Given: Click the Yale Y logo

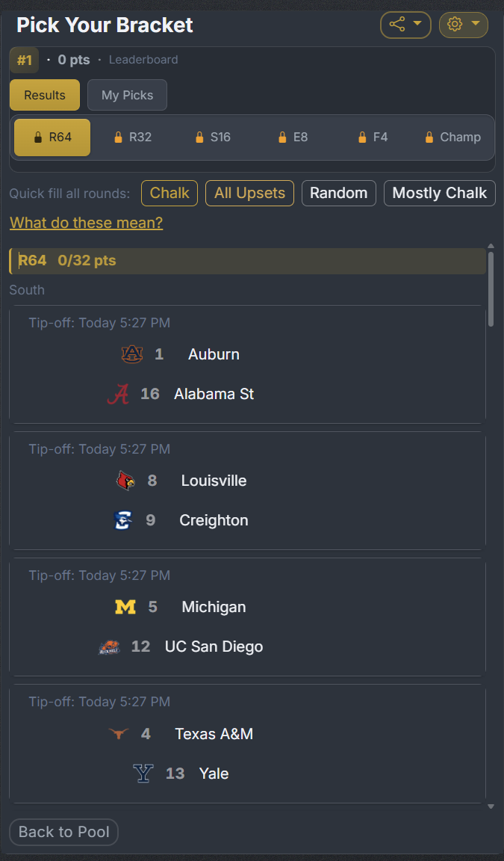Looking at the screenshot, I should tap(143, 774).
